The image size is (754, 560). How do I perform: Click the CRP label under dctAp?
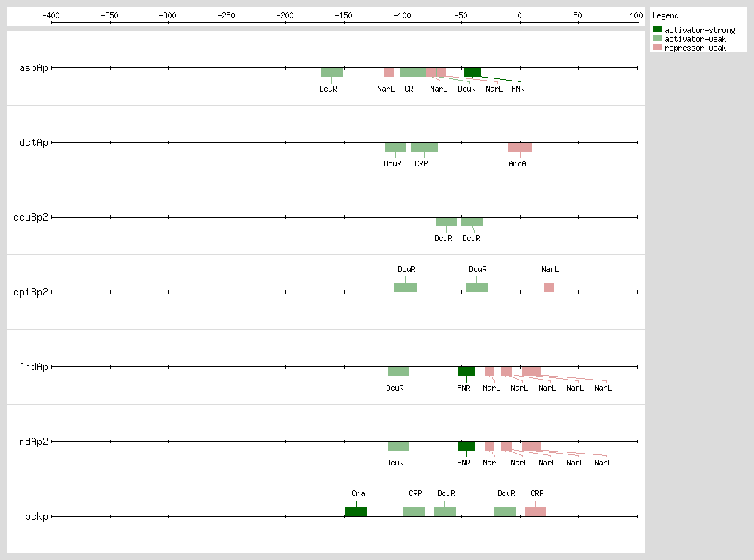tap(421, 164)
